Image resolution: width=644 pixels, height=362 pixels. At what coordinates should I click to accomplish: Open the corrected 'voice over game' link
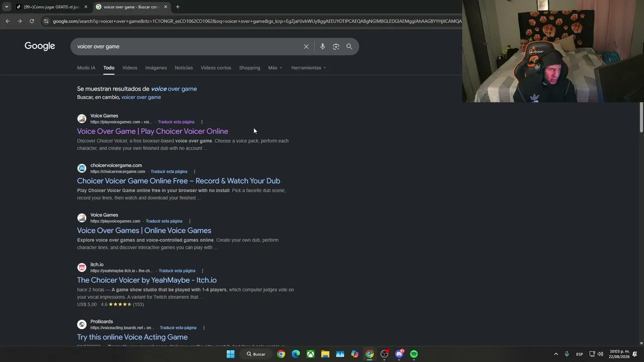coord(174,89)
